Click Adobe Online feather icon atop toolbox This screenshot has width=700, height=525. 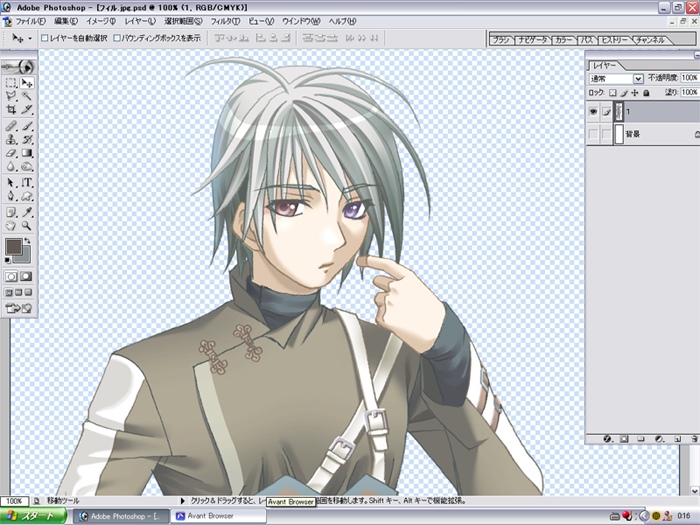(x=19, y=67)
